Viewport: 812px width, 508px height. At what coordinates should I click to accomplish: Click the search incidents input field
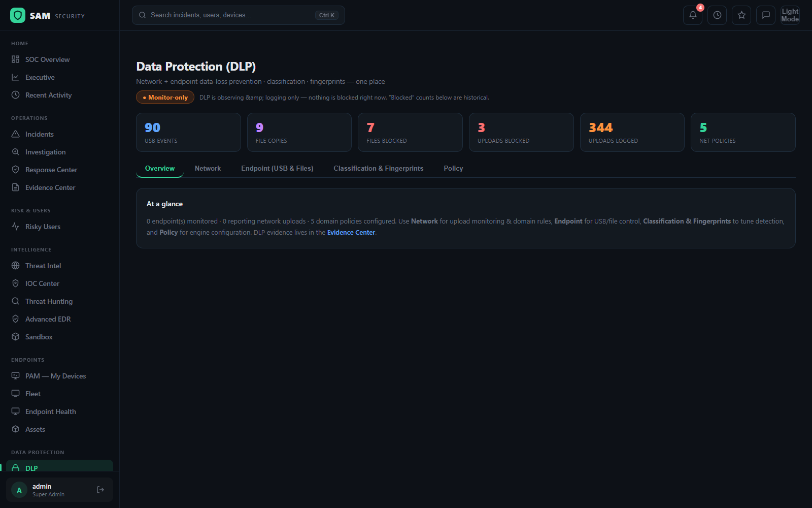click(239, 15)
